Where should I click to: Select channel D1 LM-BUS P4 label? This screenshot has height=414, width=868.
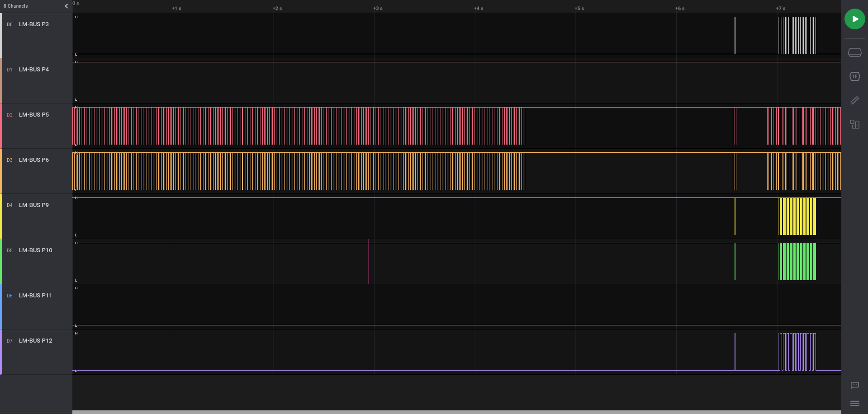[34, 70]
